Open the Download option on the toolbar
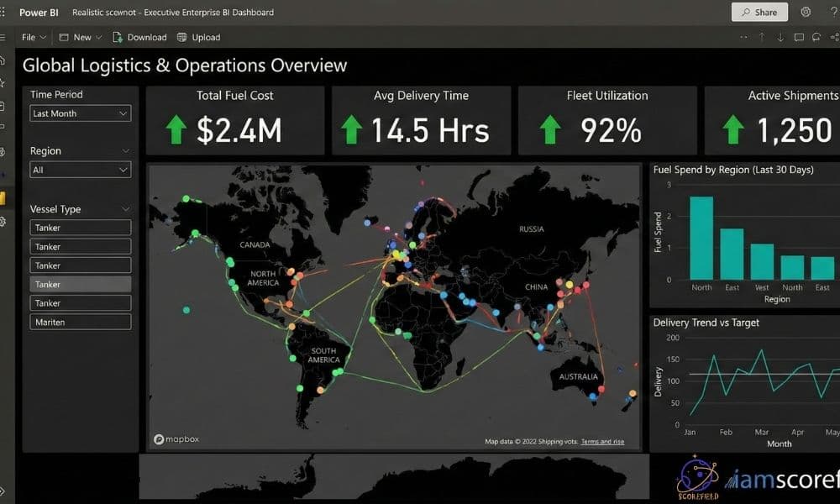Image resolution: width=840 pixels, height=504 pixels. pyautogui.click(x=140, y=37)
